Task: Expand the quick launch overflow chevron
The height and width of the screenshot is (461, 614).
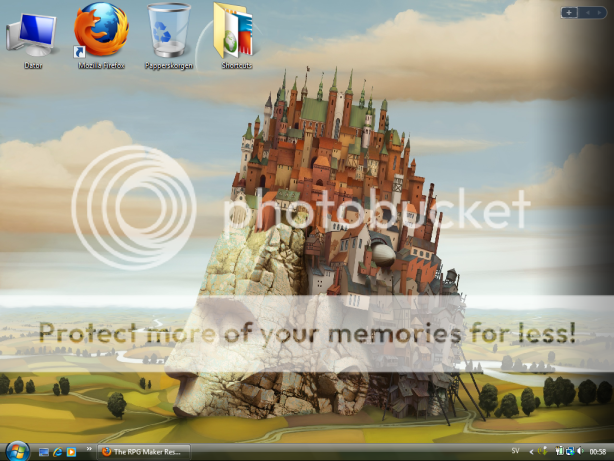Action: click(88, 451)
